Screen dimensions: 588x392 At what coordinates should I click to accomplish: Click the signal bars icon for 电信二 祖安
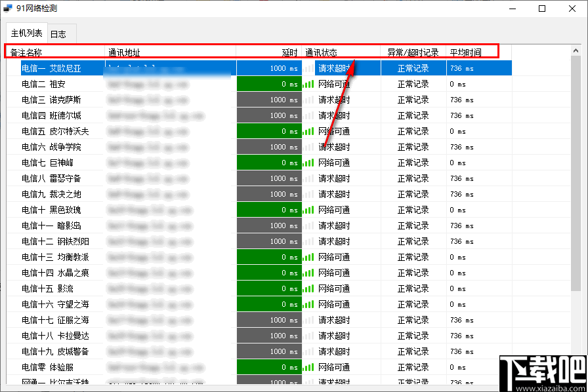[x=308, y=84]
